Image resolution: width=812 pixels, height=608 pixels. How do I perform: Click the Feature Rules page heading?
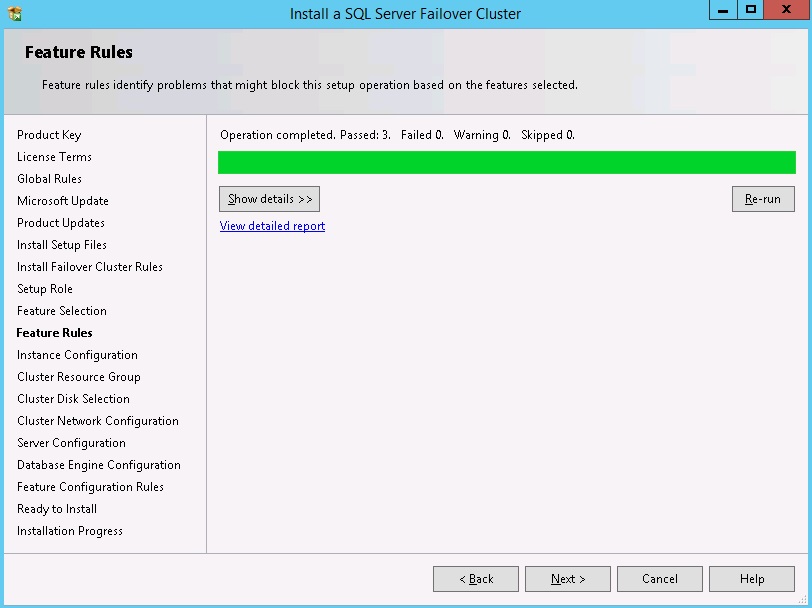[79, 52]
